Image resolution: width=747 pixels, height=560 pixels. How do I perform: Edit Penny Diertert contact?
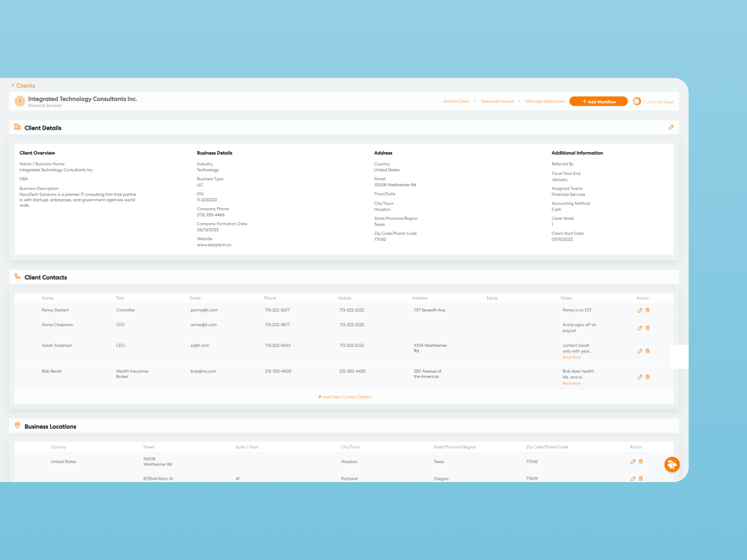click(640, 310)
